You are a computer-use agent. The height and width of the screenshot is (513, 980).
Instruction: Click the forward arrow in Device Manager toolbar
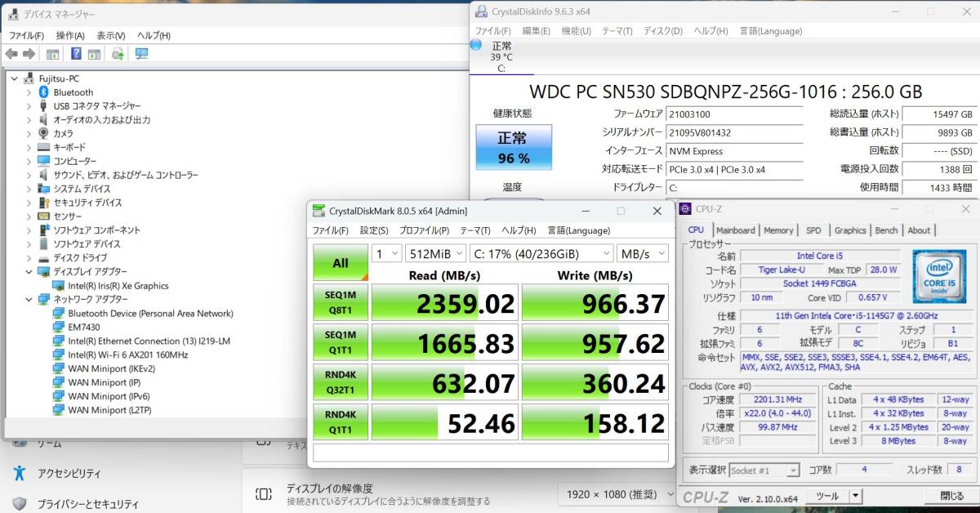click(29, 54)
